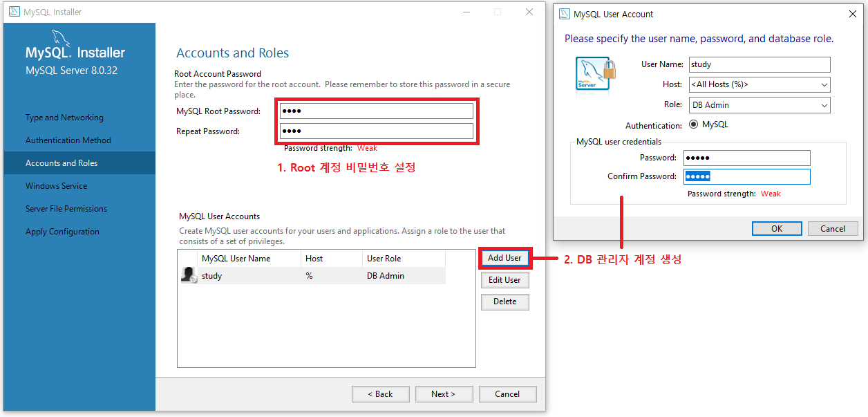Screen dimensions: 868x417
Task: Focus the Confirm Password field
Action: pos(747,176)
